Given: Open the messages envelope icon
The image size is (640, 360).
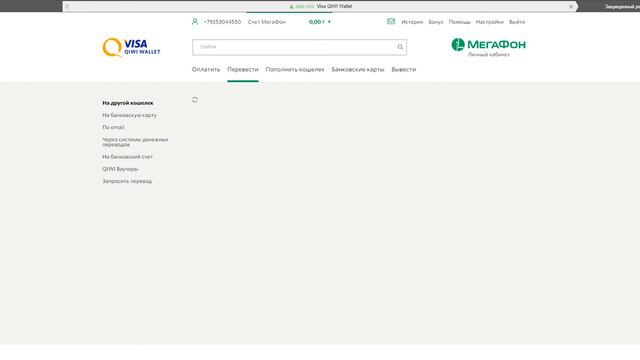Looking at the screenshot, I should (391, 21).
